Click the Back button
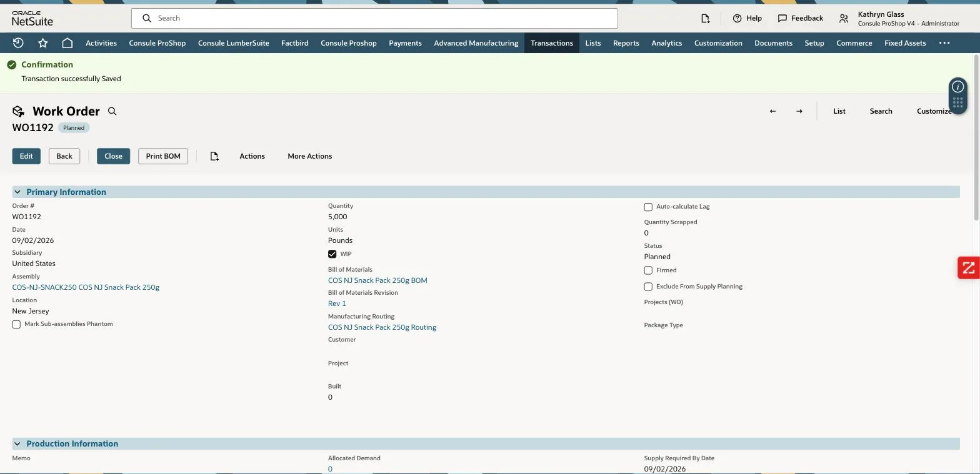Viewport: 980px width, 474px height. tap(64, 156)
